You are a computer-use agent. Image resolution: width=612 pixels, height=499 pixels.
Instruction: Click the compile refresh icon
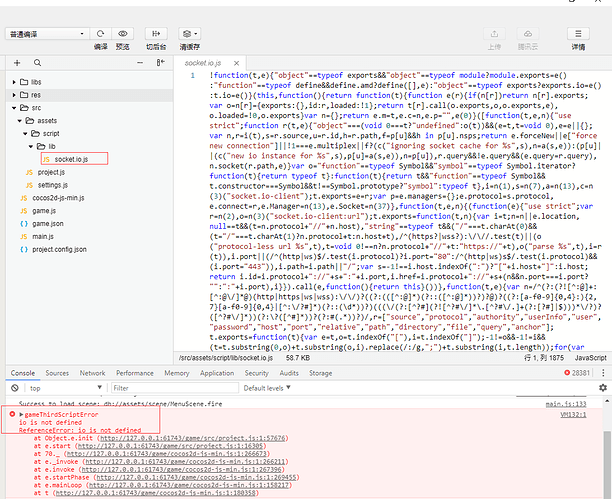101,34
